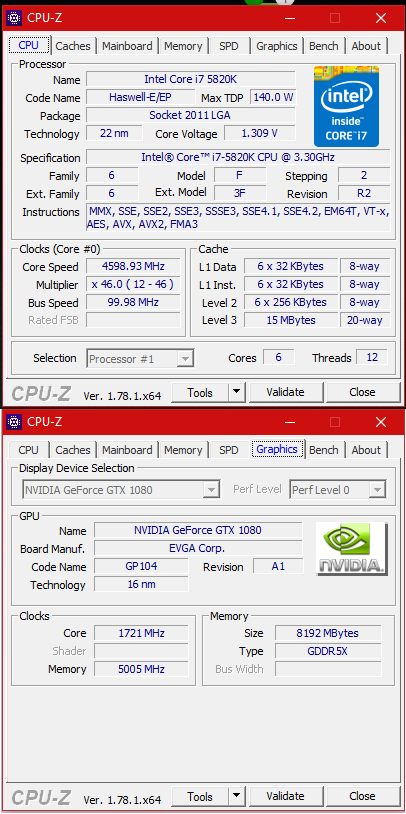The width and height of the screenshot is (406, 814).
Task: Click Revision value R2 in Processor section
Action: coord(364,193)
